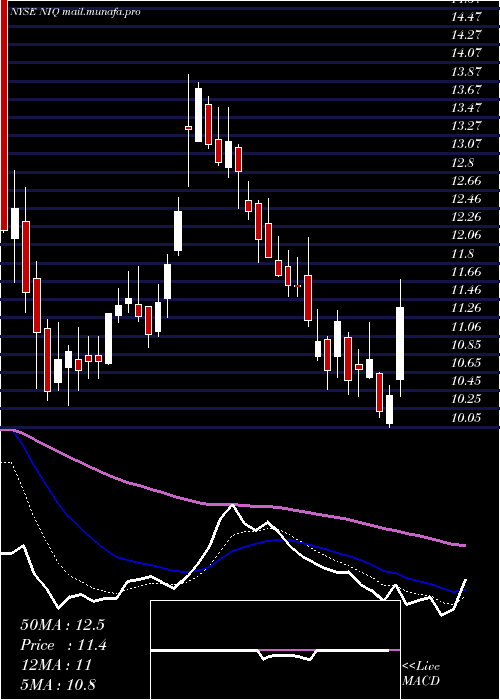Click the 11.26 price axis label

click(x=466, y=308)
